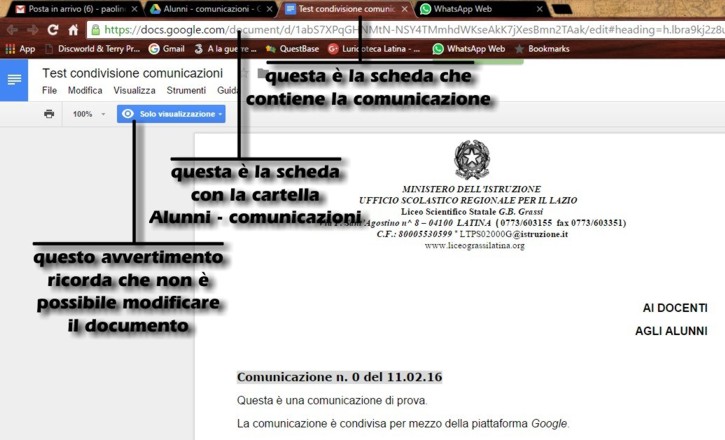The height and width of the screenshot is (440, 725).
Task: Close the Alunni - comunicazioni tab
Action: tap(270, 9)
